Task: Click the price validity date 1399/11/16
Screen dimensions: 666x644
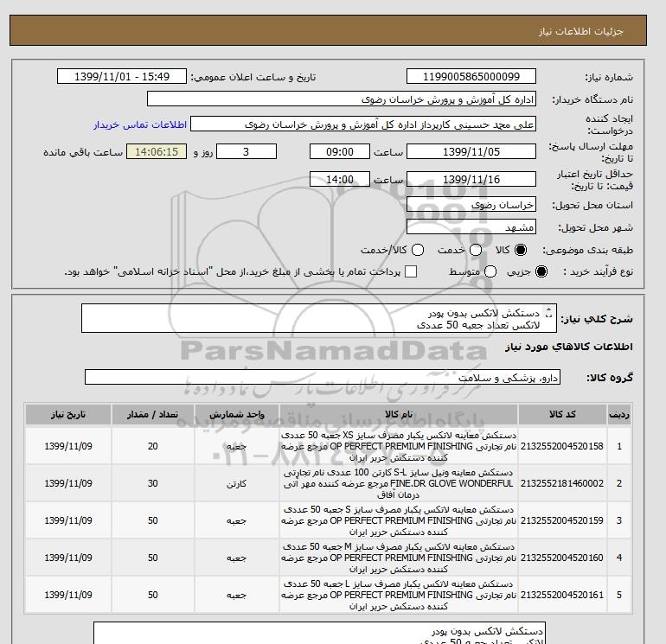Action: [471, 179]
